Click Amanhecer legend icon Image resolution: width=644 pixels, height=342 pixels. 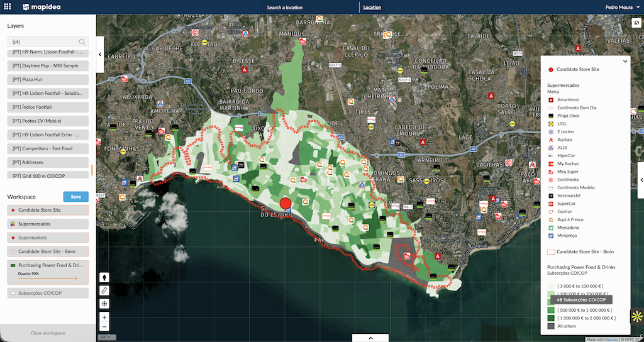551,100
